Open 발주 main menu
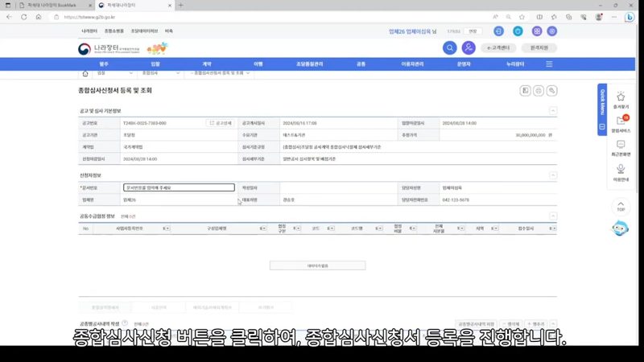Viewport: 644px width, 362px height. coord(104,64)
